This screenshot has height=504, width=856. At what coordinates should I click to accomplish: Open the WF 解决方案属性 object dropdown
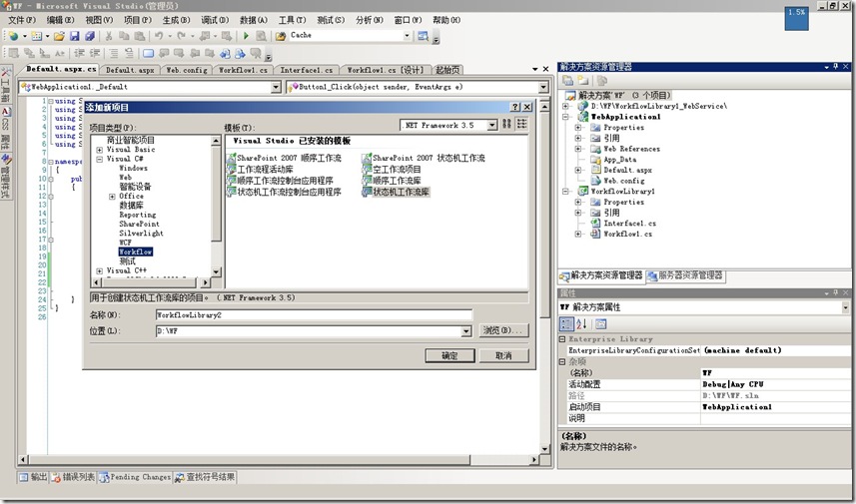pos(846,307)
